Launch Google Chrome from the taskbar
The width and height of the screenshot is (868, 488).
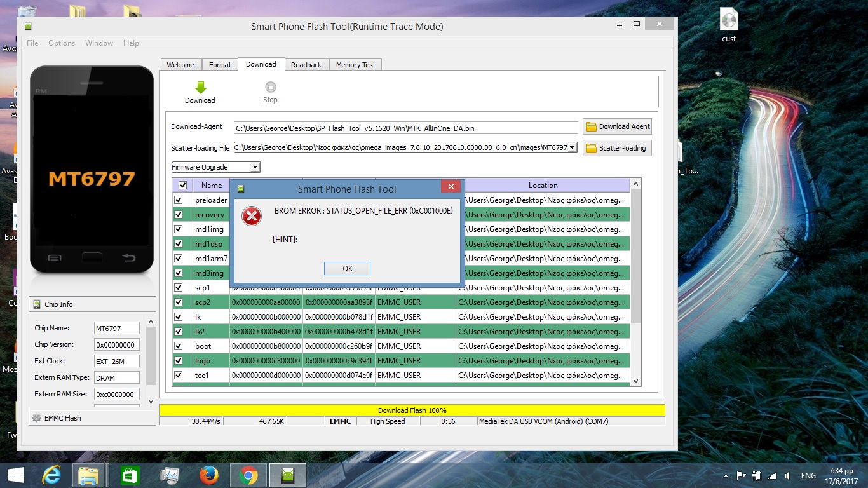[248, 475]
